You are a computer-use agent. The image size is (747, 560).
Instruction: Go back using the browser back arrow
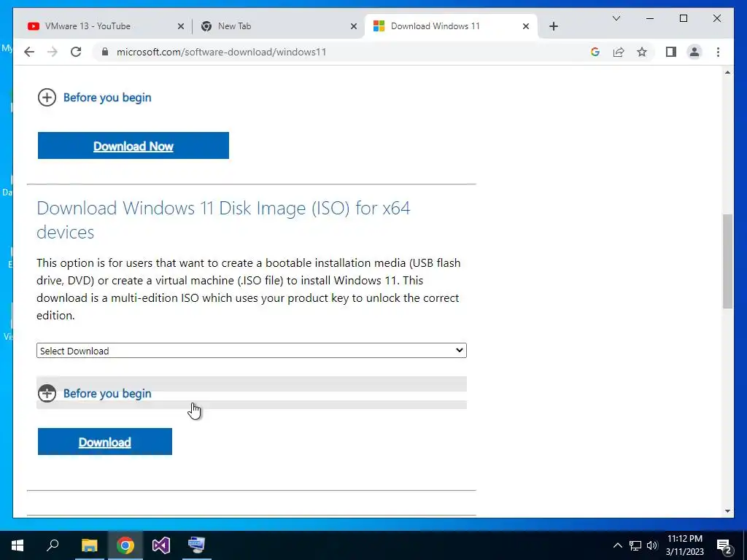pos(29,52)
